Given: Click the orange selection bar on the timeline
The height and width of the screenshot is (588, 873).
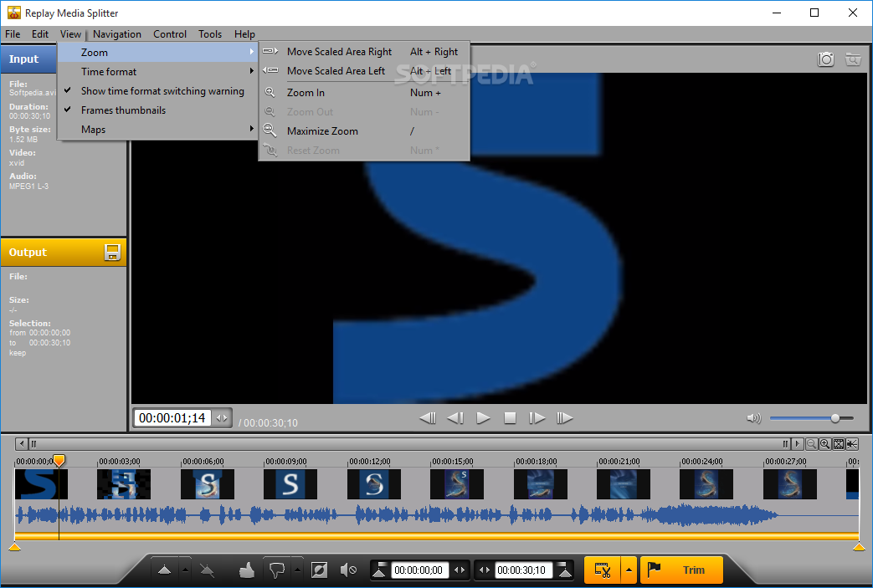Looking at the screenshot, I should [437, 536].
